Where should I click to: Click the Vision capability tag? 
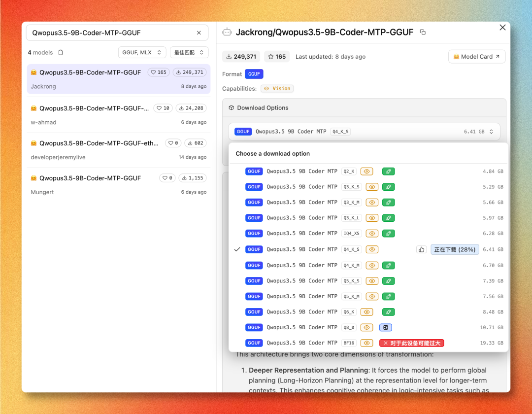pyautogui.click(x=277, y=89)
